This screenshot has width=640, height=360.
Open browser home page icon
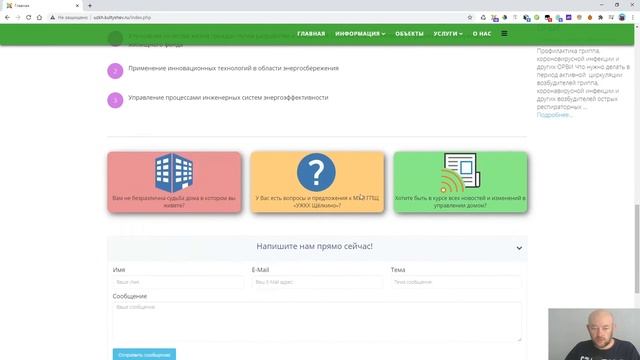[39, 18]
